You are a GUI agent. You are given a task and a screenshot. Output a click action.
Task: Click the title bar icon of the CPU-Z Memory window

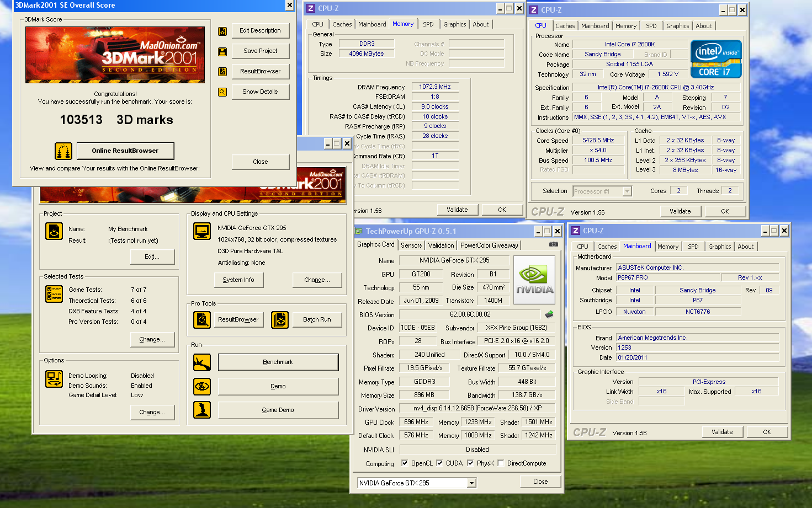point(311,8)
